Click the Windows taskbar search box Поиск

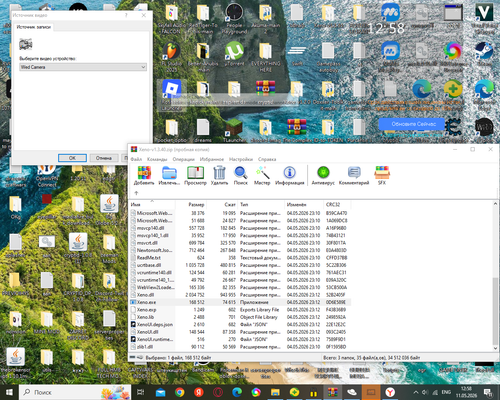75,392
